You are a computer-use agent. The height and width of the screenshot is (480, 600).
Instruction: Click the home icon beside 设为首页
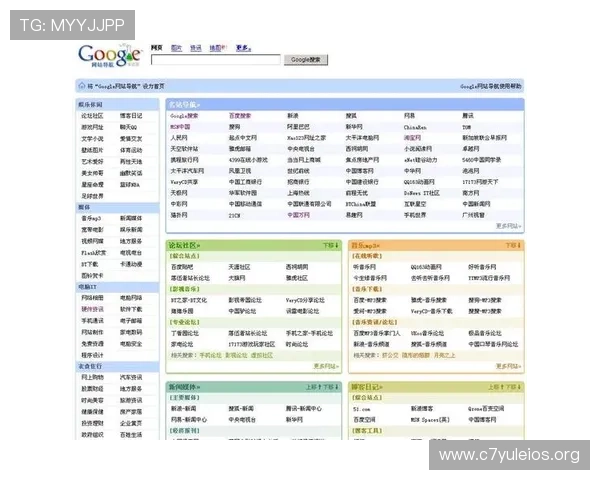(x=82, y=86)
